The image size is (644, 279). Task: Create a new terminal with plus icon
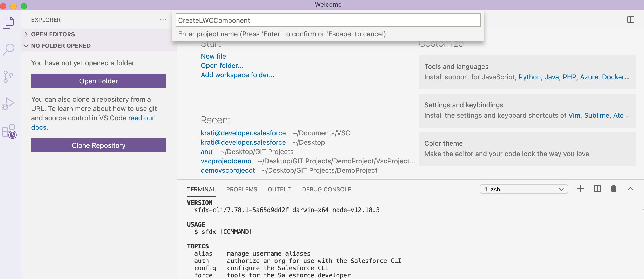tap(580, 189)
